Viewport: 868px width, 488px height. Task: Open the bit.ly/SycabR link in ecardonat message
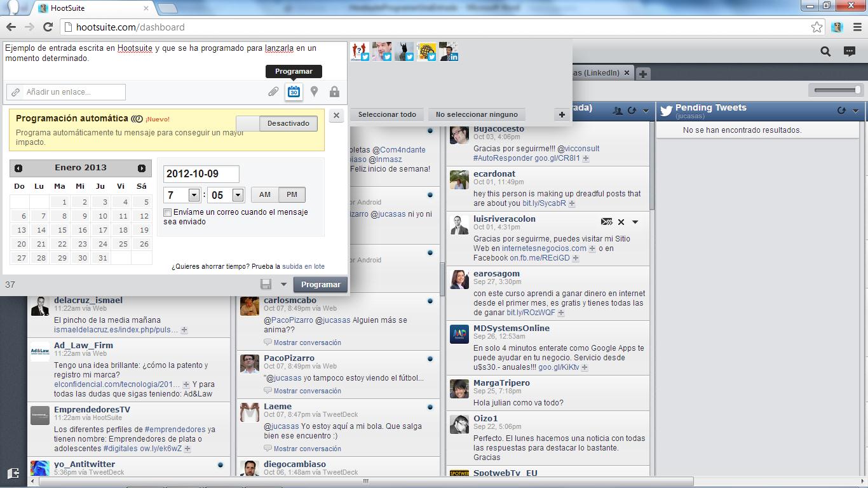point(544,203)
